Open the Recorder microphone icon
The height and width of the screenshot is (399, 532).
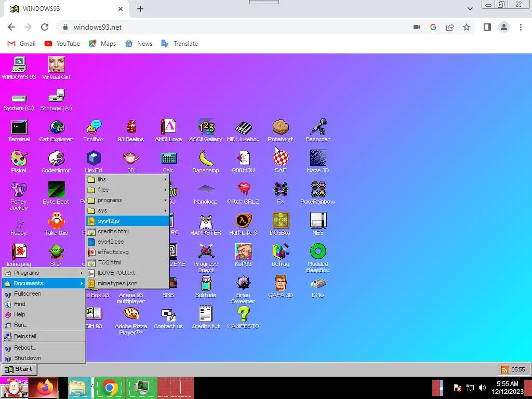click(317, 131)
